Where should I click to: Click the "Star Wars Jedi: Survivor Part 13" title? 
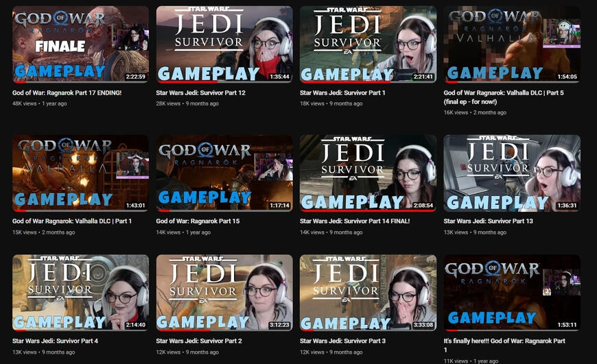[x=488, y=221]
